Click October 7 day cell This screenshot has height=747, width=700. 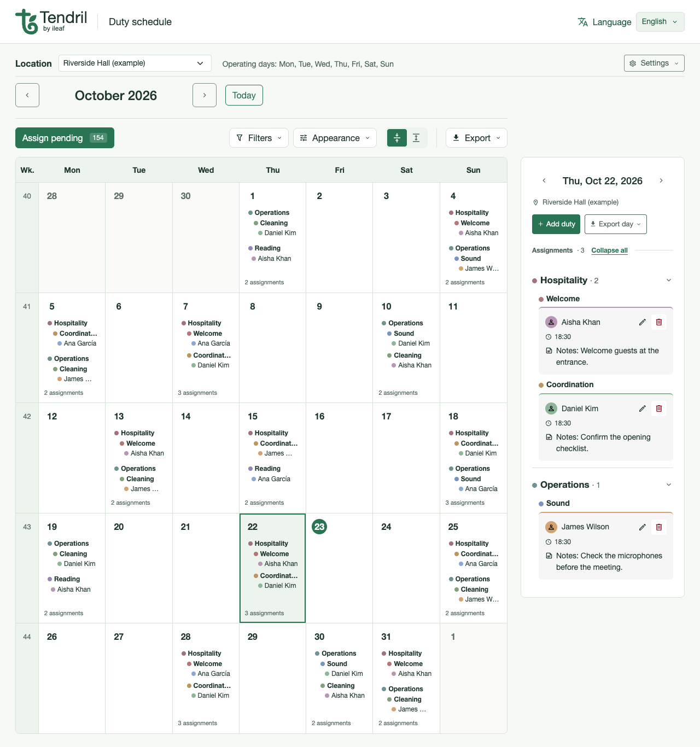[x=206, y=348]
